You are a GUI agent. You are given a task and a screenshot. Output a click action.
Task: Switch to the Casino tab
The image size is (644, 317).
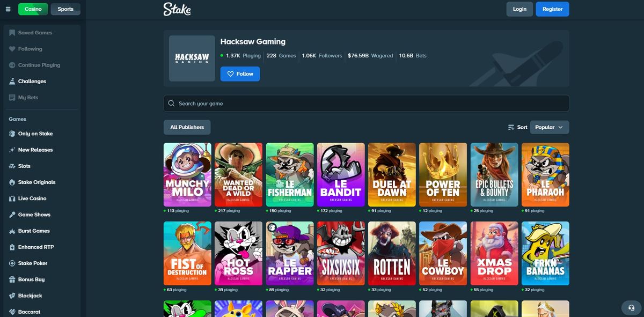tap(33, 9)
